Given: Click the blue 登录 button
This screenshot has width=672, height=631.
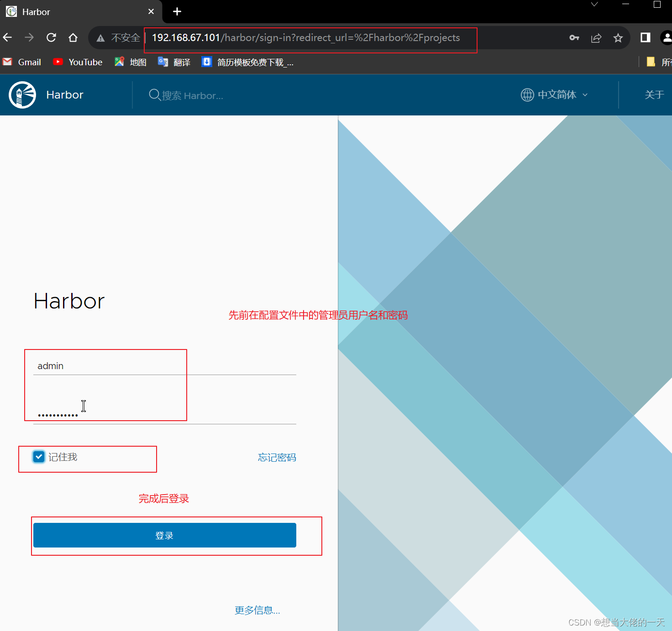Looking at the screenshot, I should 165,535.
